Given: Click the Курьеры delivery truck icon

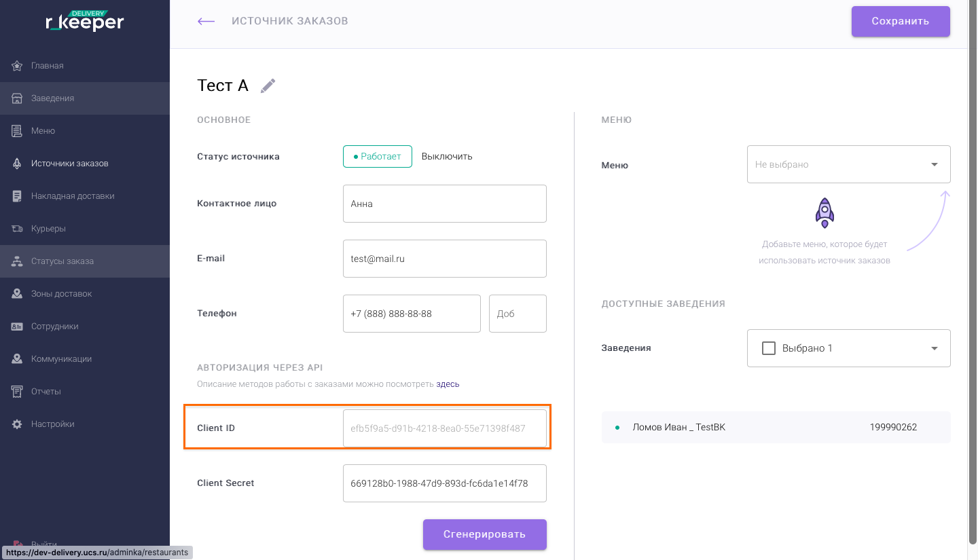Looking at the screenshot, I should [x=18, y=229].
